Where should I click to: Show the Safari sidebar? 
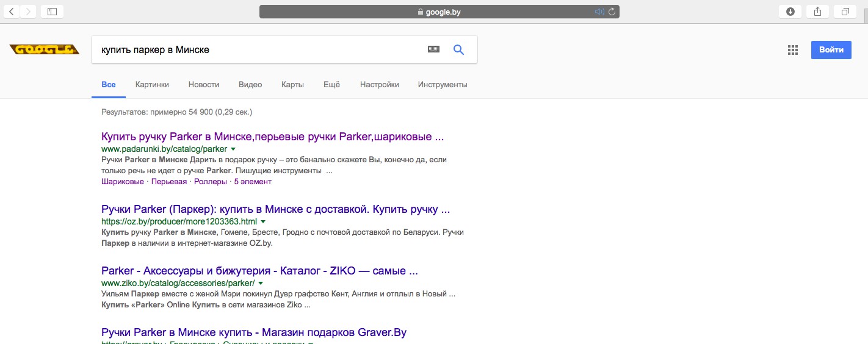click(52, 11)
